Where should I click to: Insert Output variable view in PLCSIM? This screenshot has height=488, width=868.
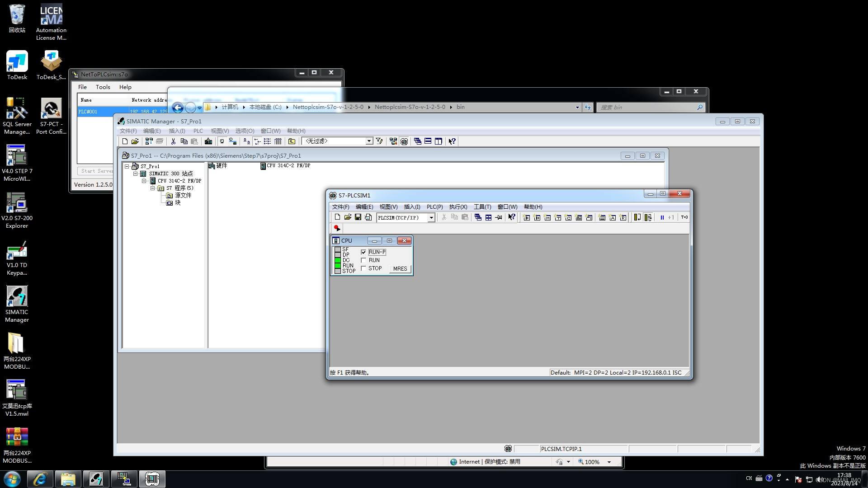[x=537, y=217]
